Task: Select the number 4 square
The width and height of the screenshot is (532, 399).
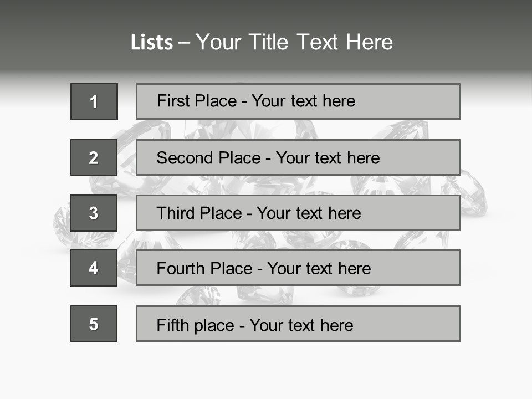Action: (x=94, y=268)
